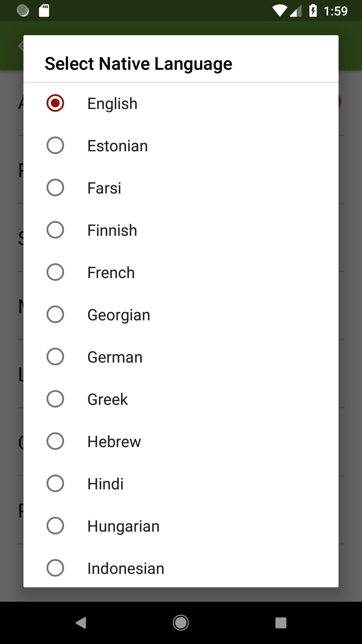The height and width of the screenshot is (644, 362).
Task: Tap the SD card status icon
Action: click(44, 11)
